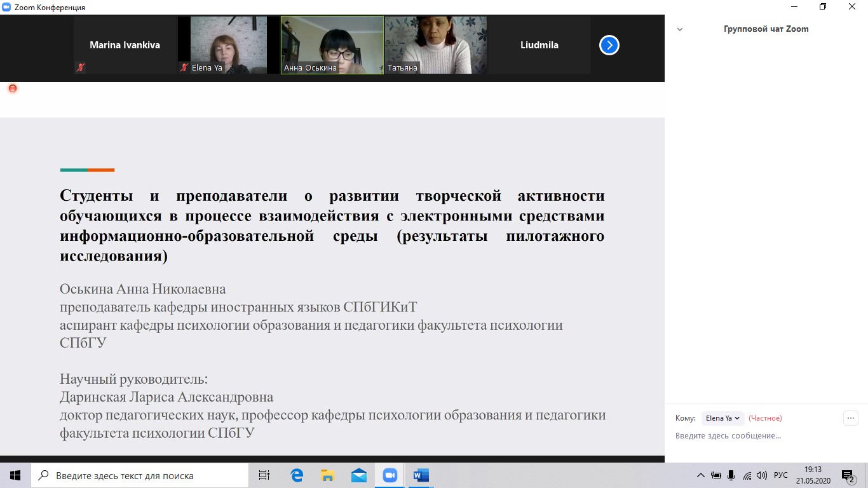Select Анна Оськина video thumbnail
This screenshot has height=488, width=868.
(x=332, y=45)
